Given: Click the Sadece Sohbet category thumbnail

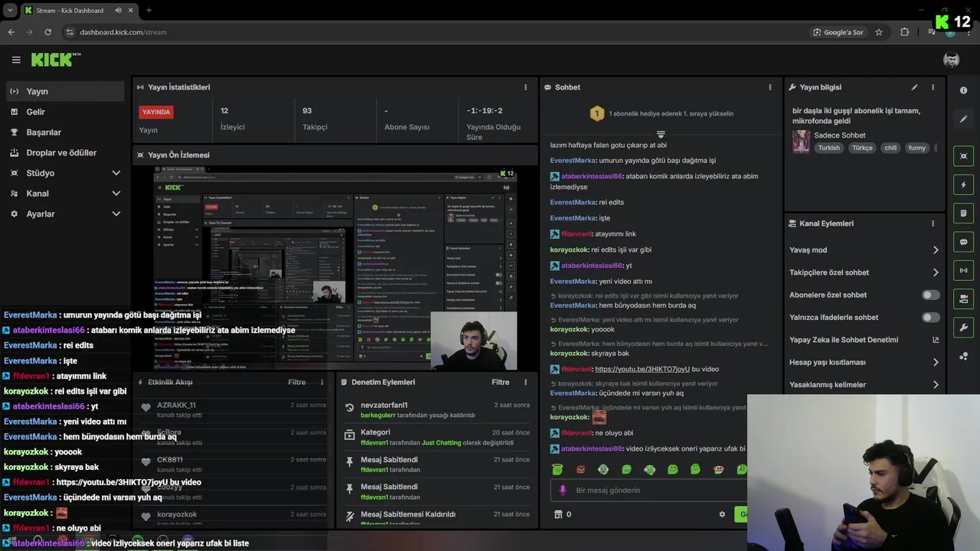Looking at the screenshot, I should pos(801,142).
